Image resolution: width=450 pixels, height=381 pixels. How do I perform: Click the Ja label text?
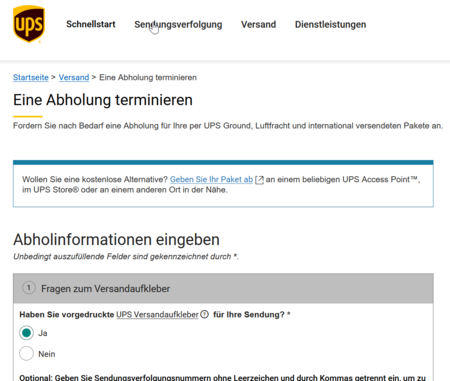pos(43,333)
